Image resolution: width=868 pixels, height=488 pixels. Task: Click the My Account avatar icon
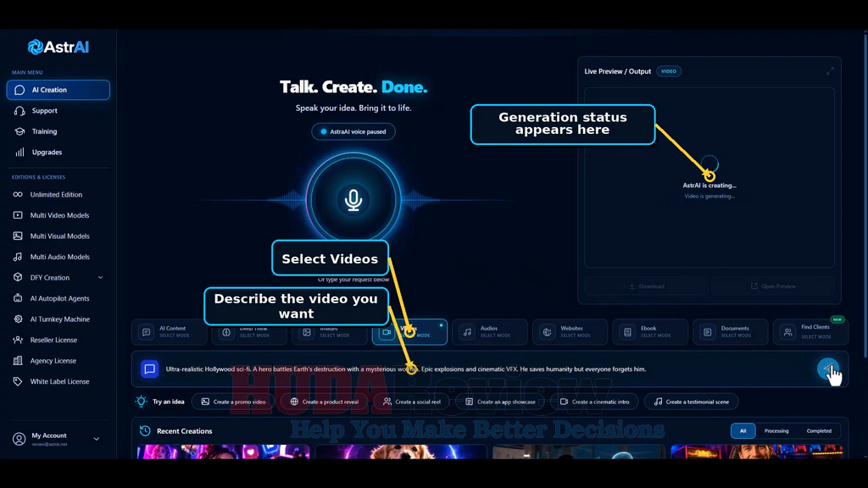[19, 439]
